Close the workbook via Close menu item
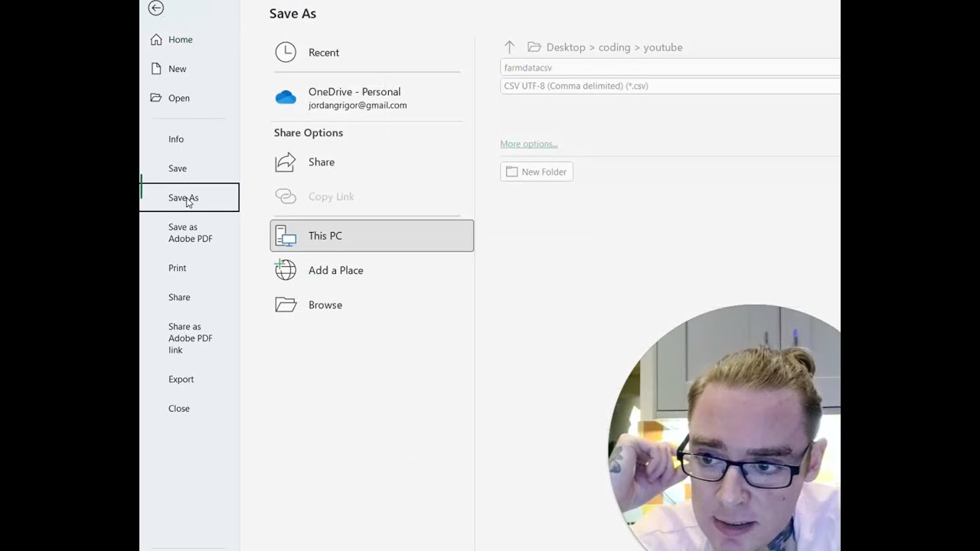 coord(178,409)
